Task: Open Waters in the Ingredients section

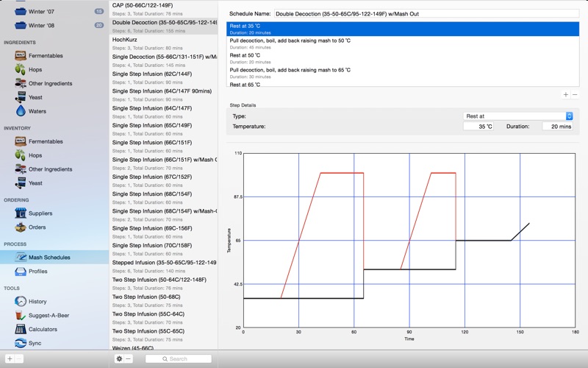Action: (37, 111)
